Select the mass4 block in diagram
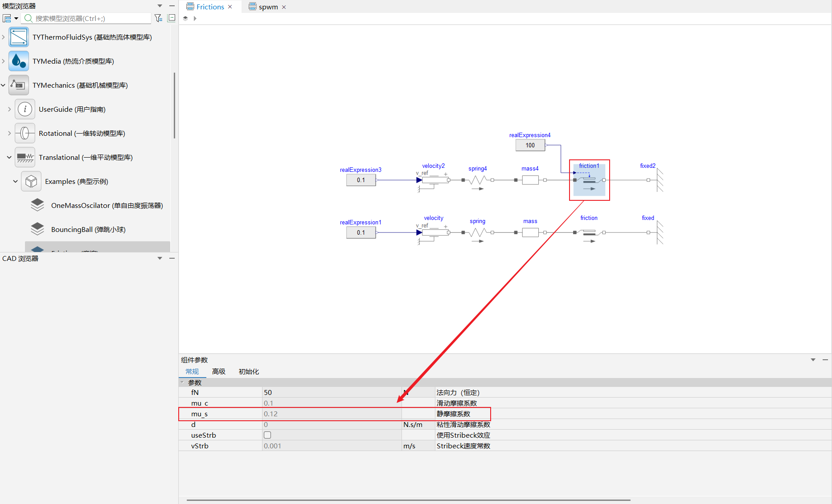Image resolution: width=832 pixels, height=504 pixels. (530, 180)
